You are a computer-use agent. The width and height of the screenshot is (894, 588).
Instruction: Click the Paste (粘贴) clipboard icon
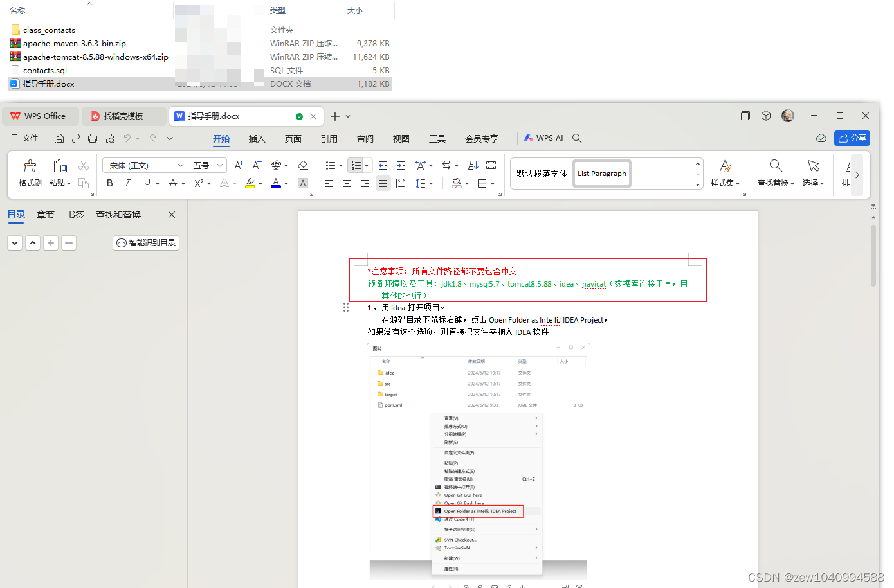60,166
